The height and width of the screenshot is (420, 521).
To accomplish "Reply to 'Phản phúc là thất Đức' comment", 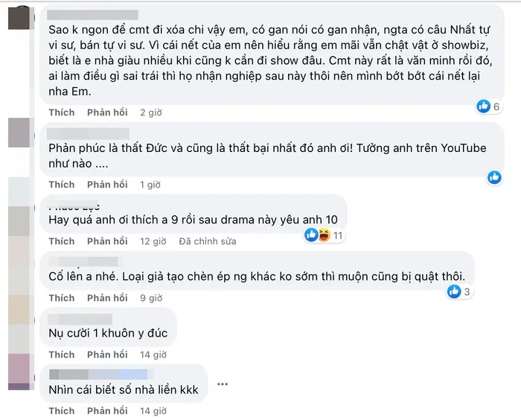I will (x=107, y=185).
